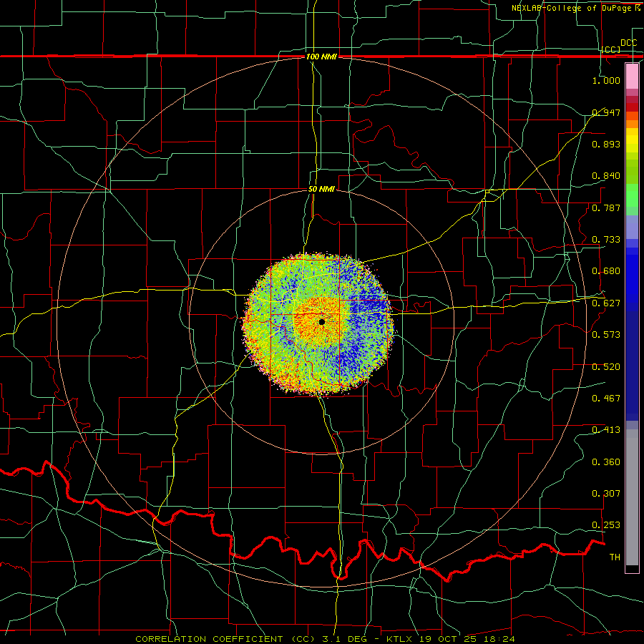Screen dimensions: 644x644
Task: Select the 0.413 color scale value
Action: point(606,430)
